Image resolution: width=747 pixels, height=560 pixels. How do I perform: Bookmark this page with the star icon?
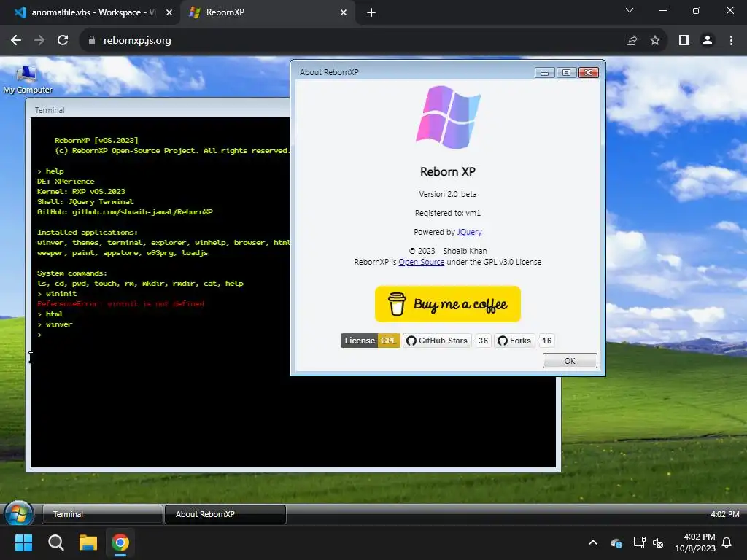[x=655, y=41]
